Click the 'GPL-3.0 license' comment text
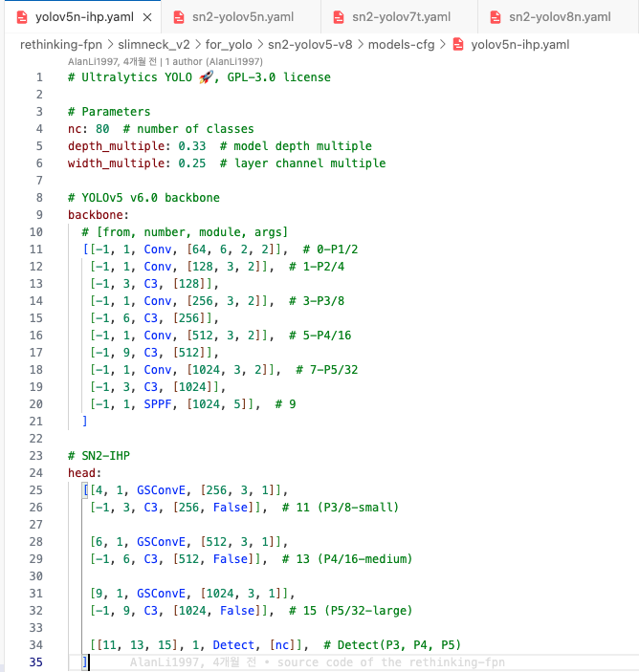The image size is (639, 672). pos(278,77)
